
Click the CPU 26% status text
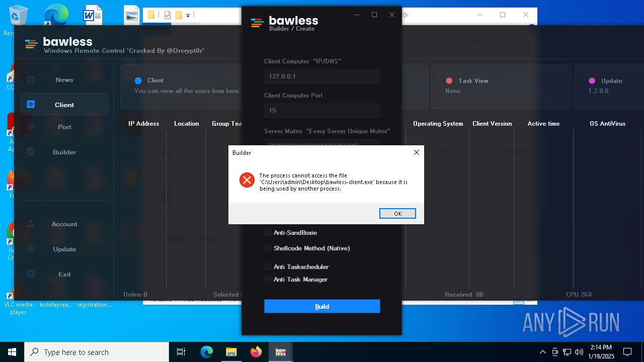click(x=579, y=295)
